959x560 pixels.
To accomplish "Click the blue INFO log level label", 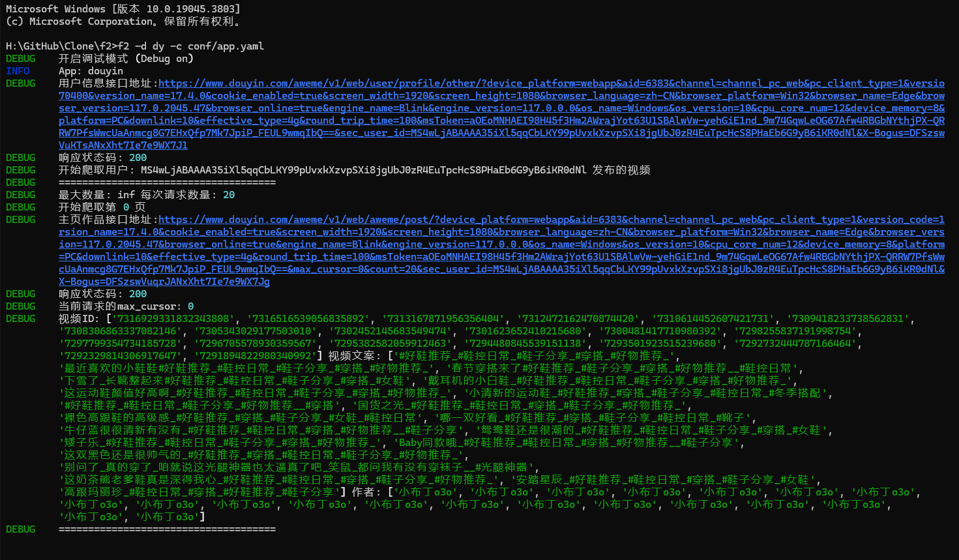I will tap(18, 71).
